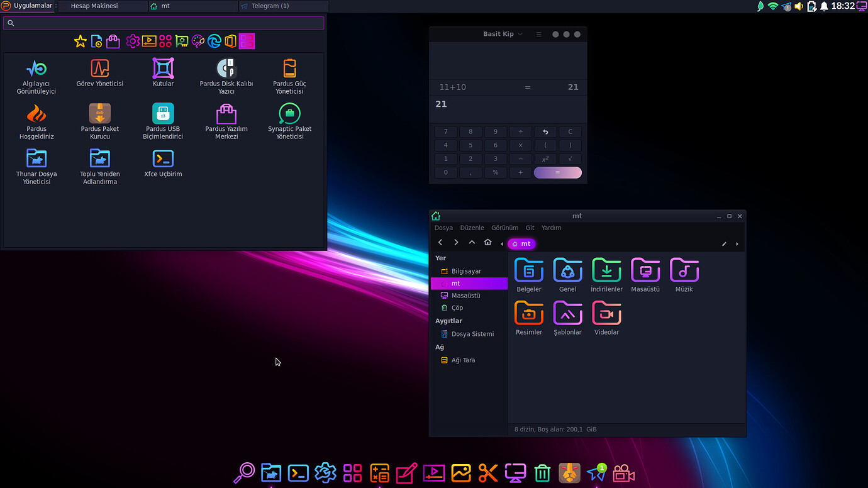Open Synaptic Paket Yöneticisi
This screenshot has width=868, height=488.
click(x=289, y=121)
